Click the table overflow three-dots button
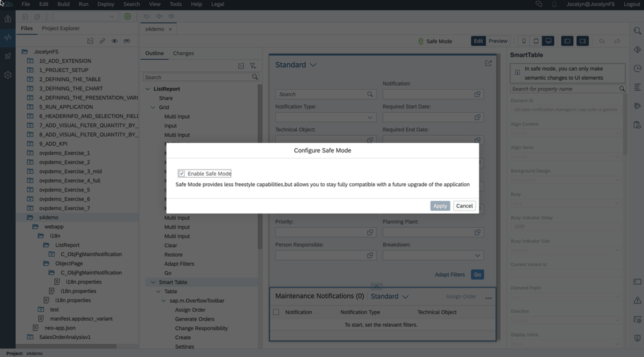Image resolution: width=644 pixels, height=357 pixels. tap(488, 298)
